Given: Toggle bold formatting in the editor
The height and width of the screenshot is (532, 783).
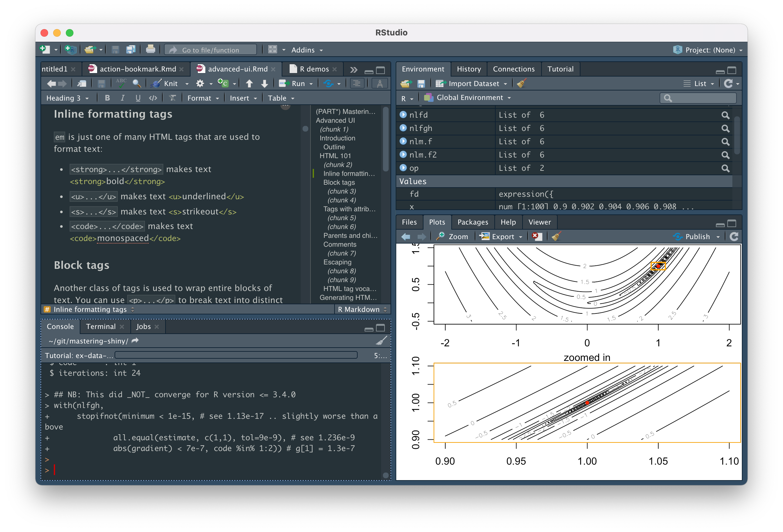Looking at the screenshot, I should (x=107, y=98).
